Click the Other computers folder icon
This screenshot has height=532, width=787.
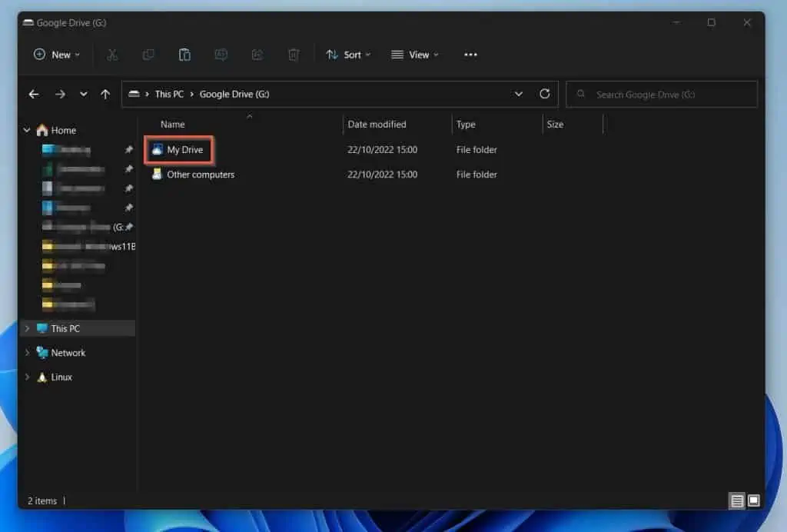click(x=157, y=175)
